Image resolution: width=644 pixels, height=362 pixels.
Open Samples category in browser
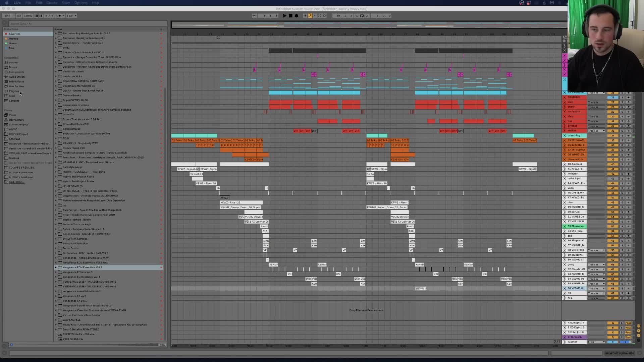tap(14, 101)
